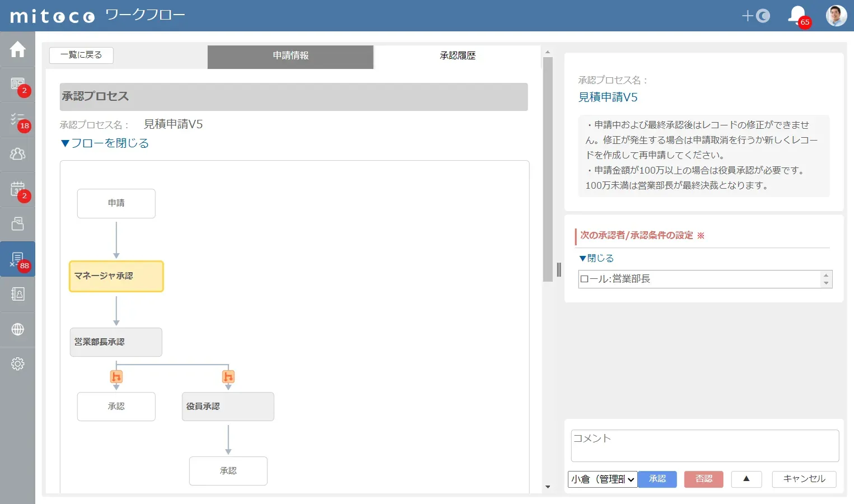Open the members group icon in sidebar

click(x=17, y=153)
